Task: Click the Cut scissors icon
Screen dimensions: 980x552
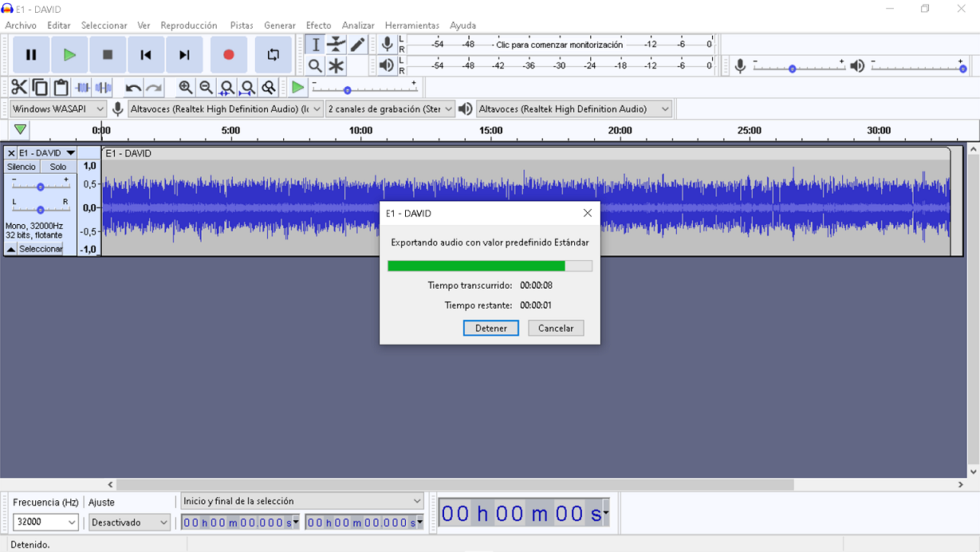Action: (19, 88)
